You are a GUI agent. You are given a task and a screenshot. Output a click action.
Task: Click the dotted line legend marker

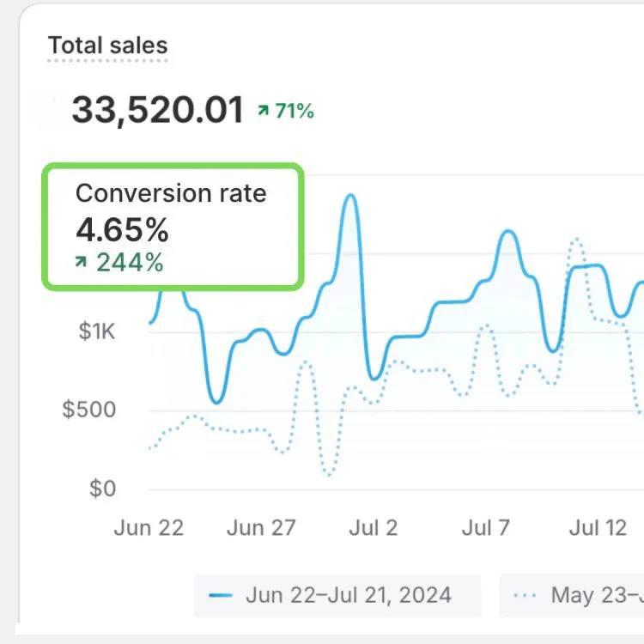point(526,595)
